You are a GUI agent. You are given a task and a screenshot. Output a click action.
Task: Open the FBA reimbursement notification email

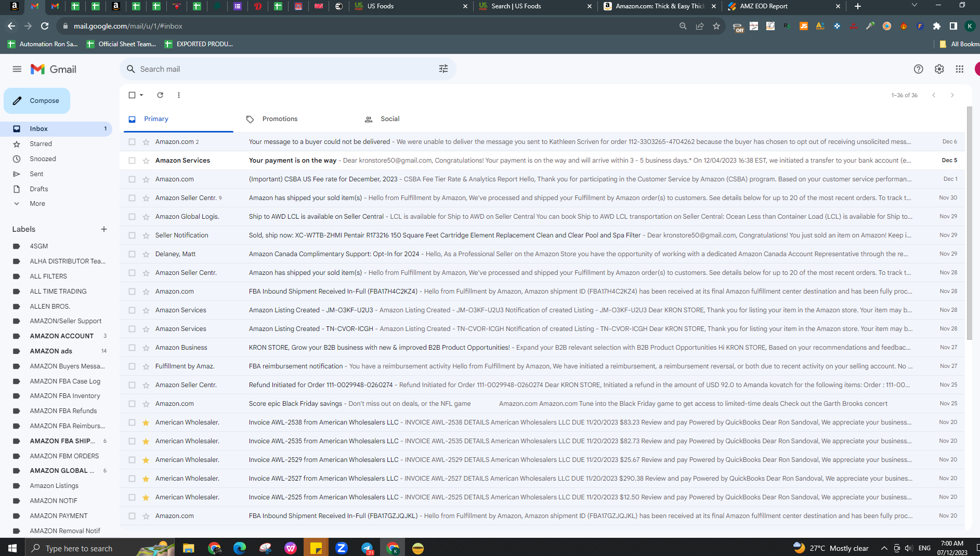pos(542,366)
